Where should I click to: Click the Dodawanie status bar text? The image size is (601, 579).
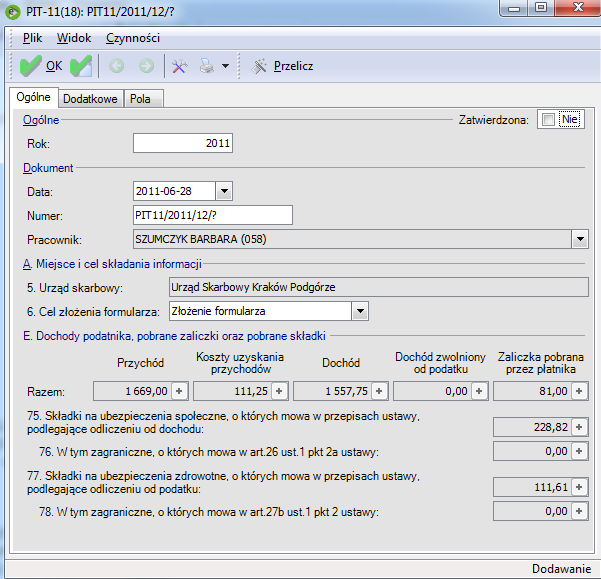point(561,569)
